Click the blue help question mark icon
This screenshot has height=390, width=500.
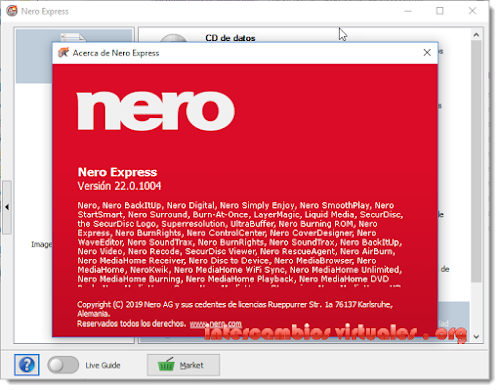27,365
